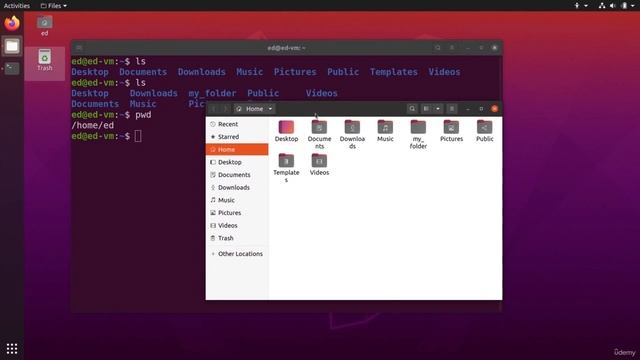Open view options dropdown arrow in Files
The image size is (640, 360).
438,109
